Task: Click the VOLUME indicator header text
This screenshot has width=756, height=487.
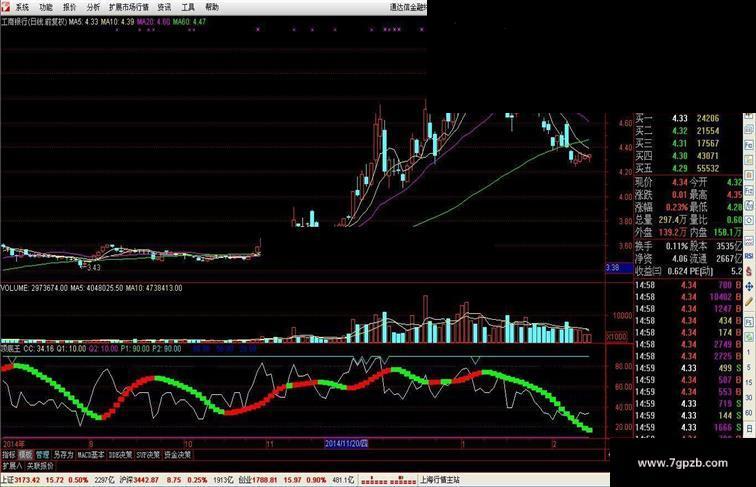Action: (92, 288)
